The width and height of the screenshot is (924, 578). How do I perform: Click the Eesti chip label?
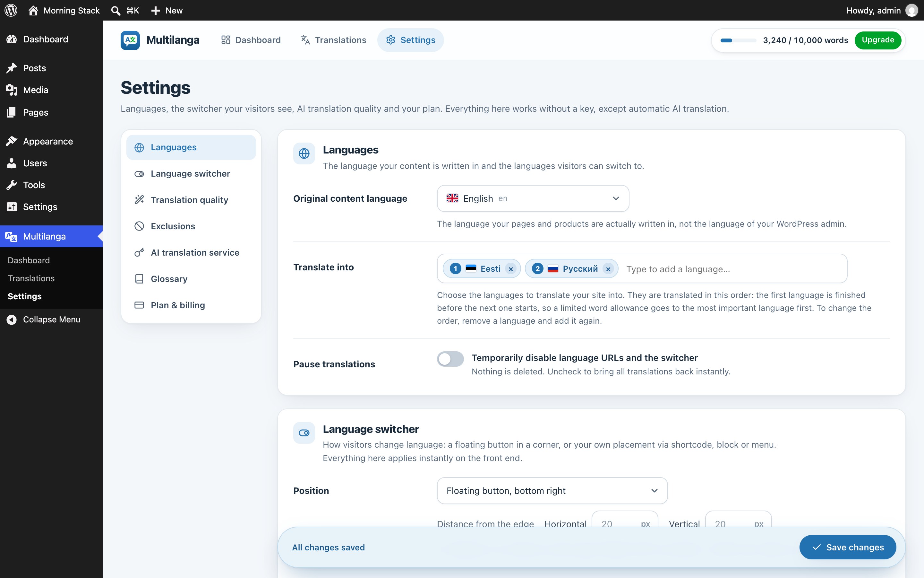pos(490,269)
